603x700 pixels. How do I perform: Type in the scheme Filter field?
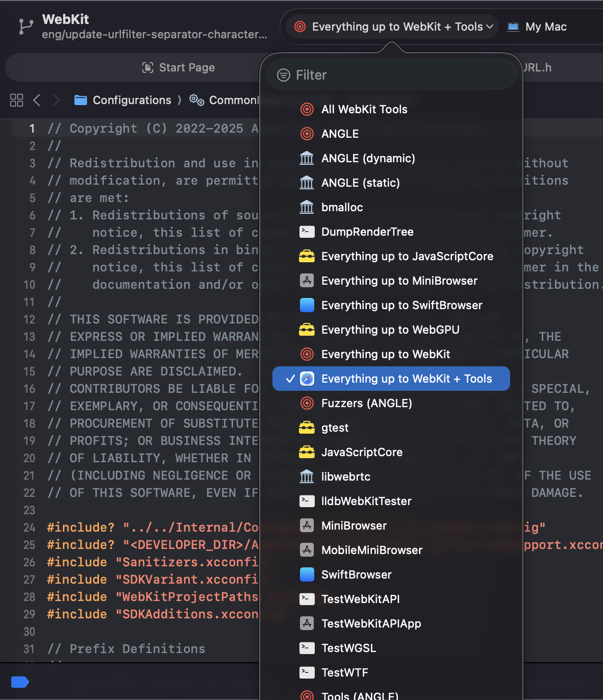(398, 75)
